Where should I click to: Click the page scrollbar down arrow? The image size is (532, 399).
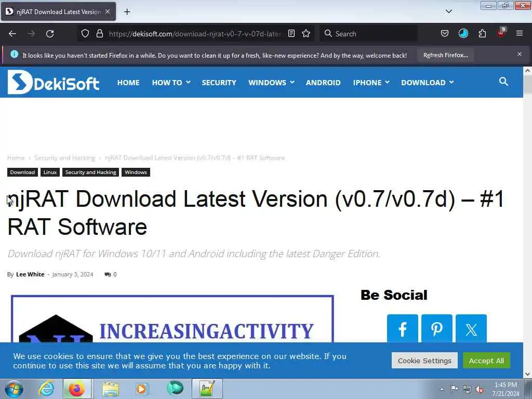528,374
